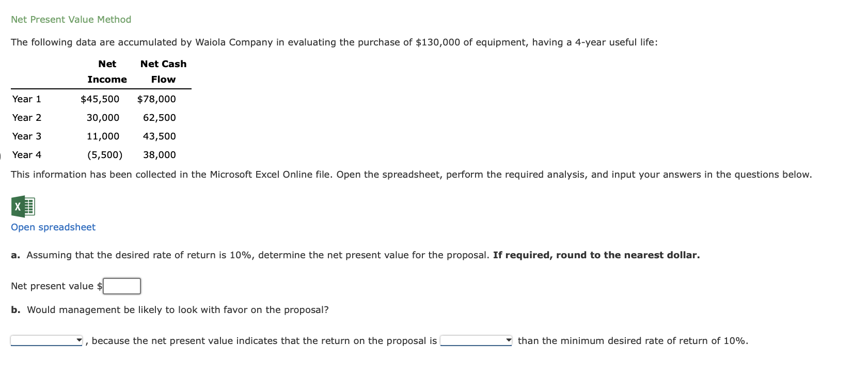Click the Excel spreadsheet file icon
Screen dimensions: 868x391
click(23, 207)
